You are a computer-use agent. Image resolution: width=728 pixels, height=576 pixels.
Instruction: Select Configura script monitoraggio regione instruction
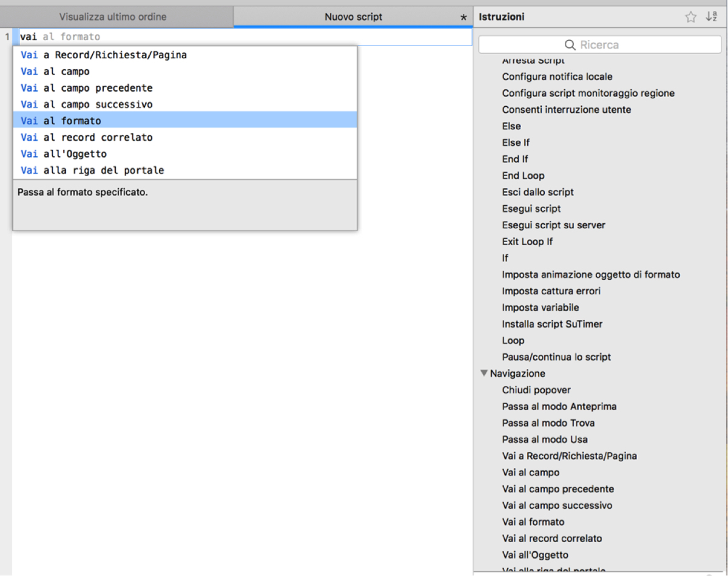coord(588,93)
